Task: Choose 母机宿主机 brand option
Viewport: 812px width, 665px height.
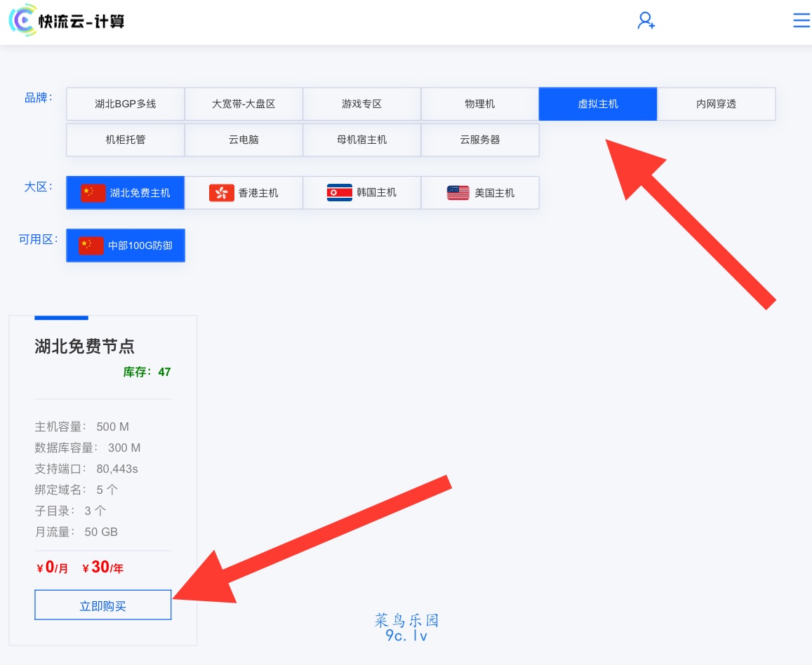Action: pos(361,140)
